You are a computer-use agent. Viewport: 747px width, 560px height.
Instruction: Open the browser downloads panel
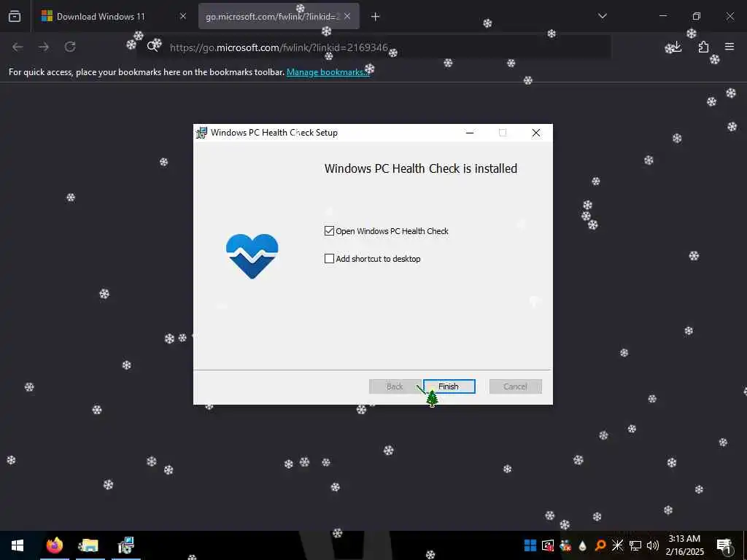pyautogui.click(x=677, y=47)
